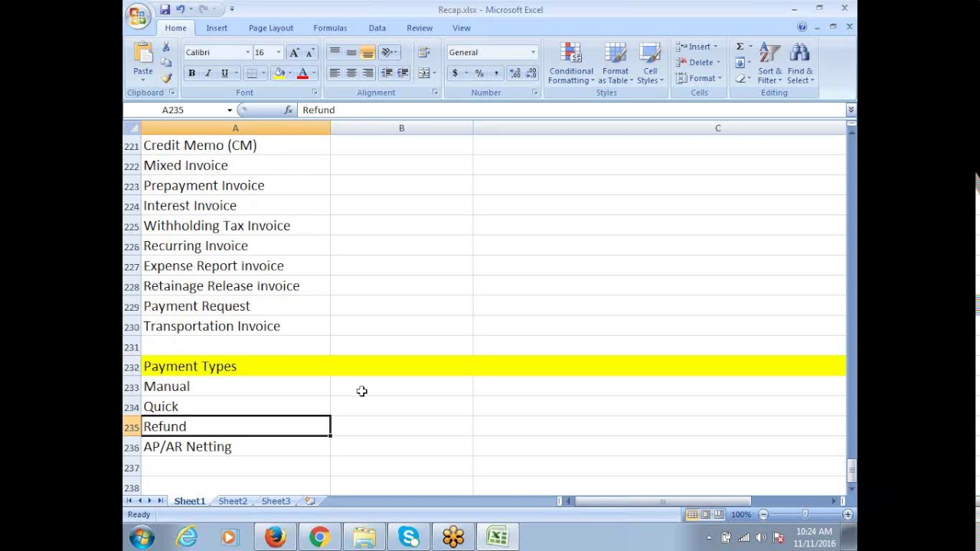Open the General number format dropdown
The width and height of the screenshot is (980, 551).
(x=533, y=53)
